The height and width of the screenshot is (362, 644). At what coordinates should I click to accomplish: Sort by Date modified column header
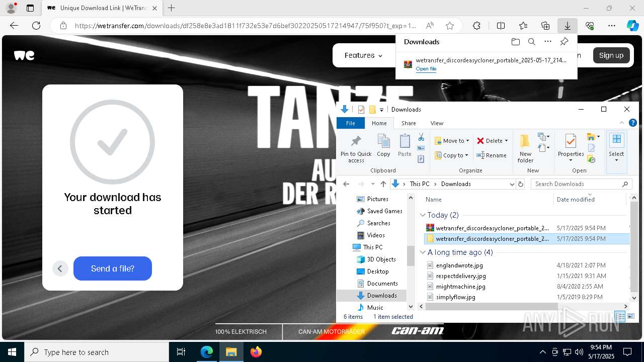(x=575, y=200)
